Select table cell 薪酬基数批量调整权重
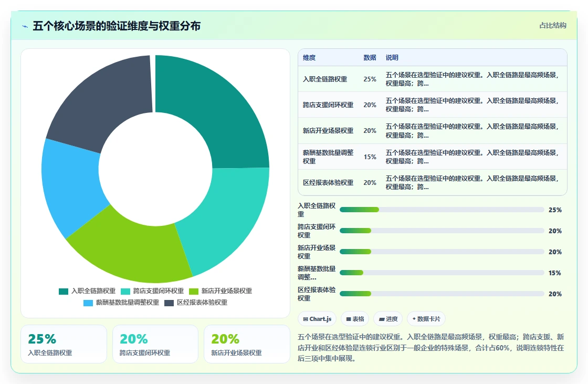Screen dimensions: 588x384 pyautogui.click(x=329, y=157)
